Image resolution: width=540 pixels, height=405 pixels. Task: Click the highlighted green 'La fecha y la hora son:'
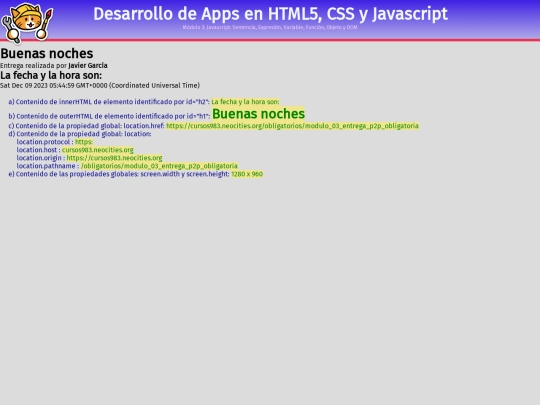(x=245, y=102)
